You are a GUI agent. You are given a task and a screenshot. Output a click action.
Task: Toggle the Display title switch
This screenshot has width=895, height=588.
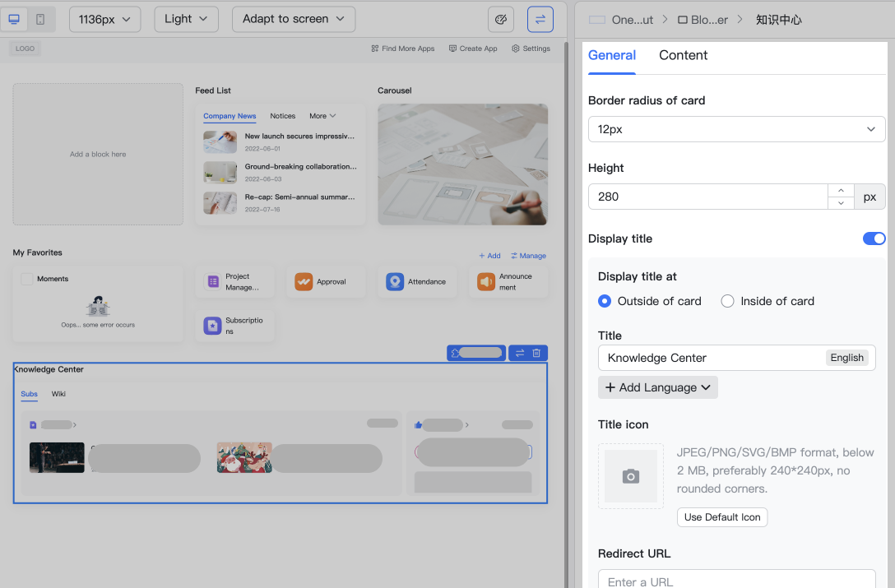click(874, 238)
